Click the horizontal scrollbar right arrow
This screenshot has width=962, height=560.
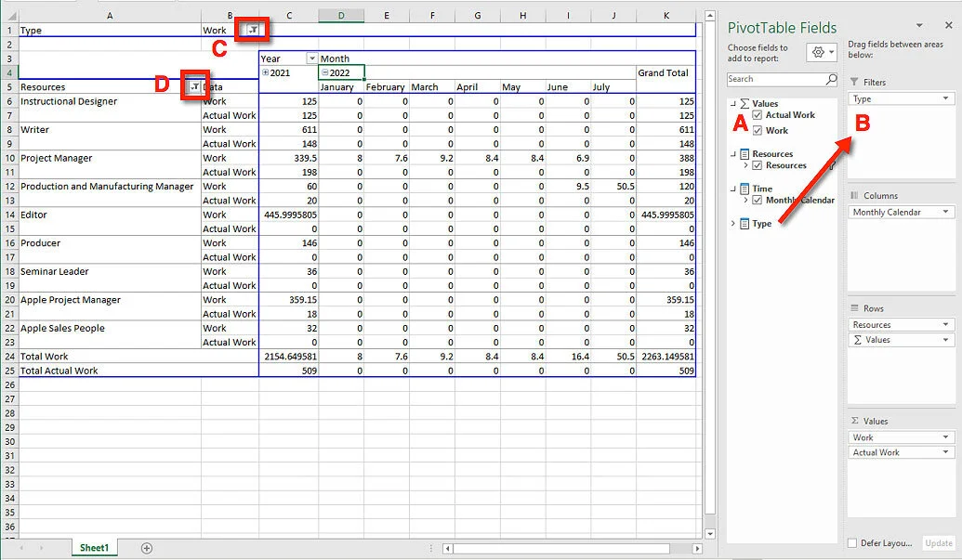click(x=697, y=548)
